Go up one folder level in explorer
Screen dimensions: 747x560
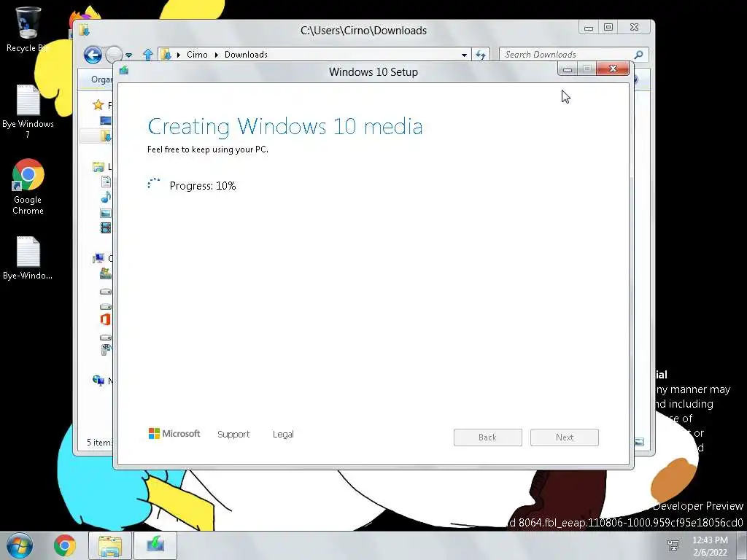pos(148,55)
